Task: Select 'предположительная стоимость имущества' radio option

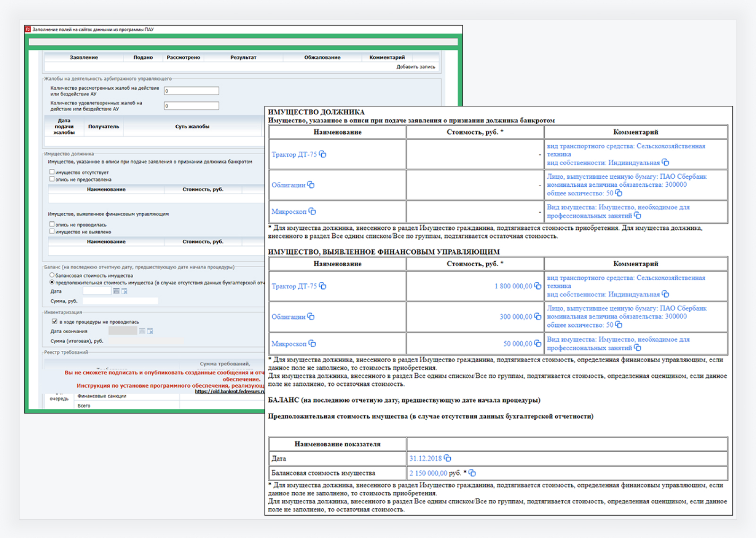Action: (x=52, y=282)
